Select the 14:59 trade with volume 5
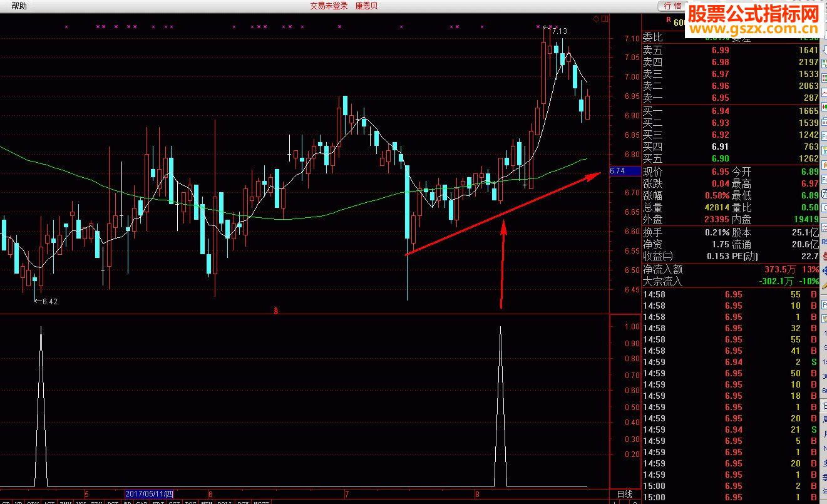The width and height of the screenshot is (827, 504). tap(731, 441)
